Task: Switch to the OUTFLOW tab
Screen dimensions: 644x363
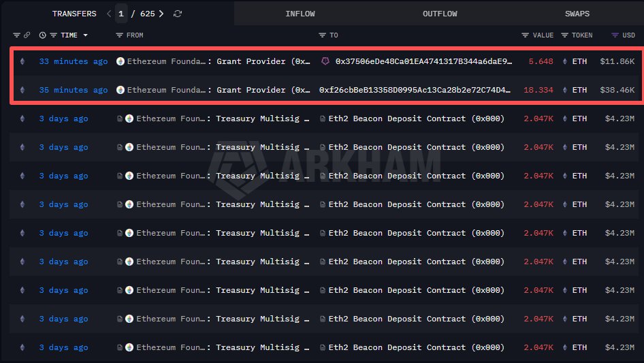Action: pyautogui.click(x=440, y=14)
